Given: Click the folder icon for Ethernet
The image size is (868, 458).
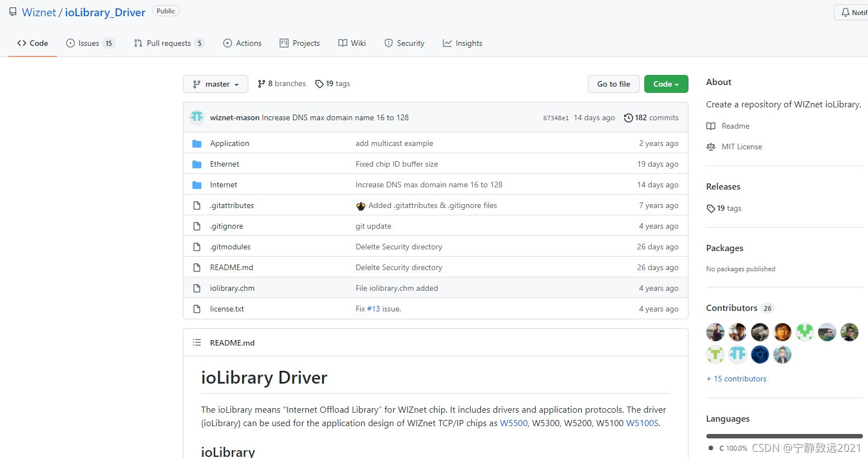Looking at the screenshot, I should pos(197,164).
